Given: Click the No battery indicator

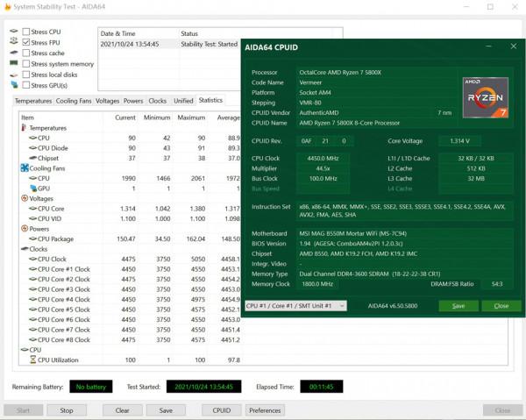Looking at the screenshot, I should (91, 387).
